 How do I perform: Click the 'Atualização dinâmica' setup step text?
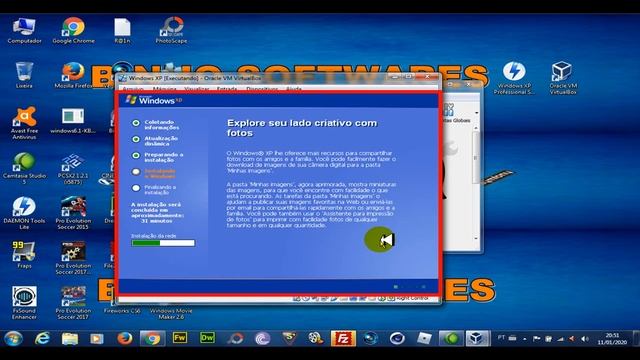(x=161, y=141)
